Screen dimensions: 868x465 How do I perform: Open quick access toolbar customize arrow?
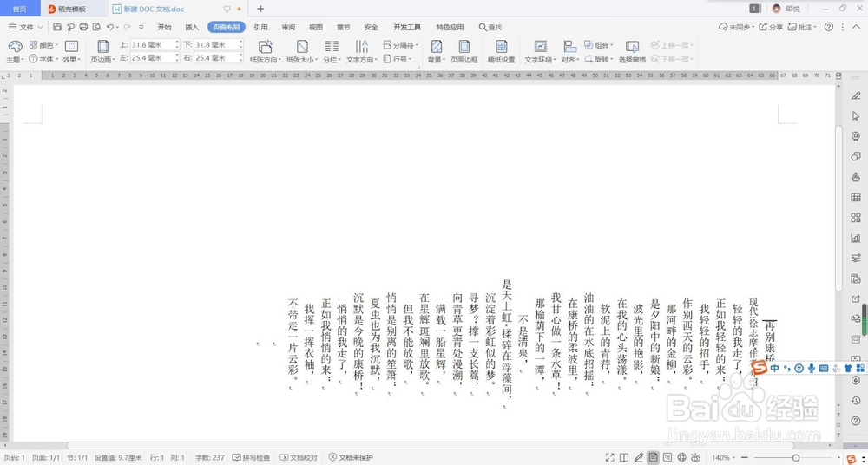click(141, 27)
